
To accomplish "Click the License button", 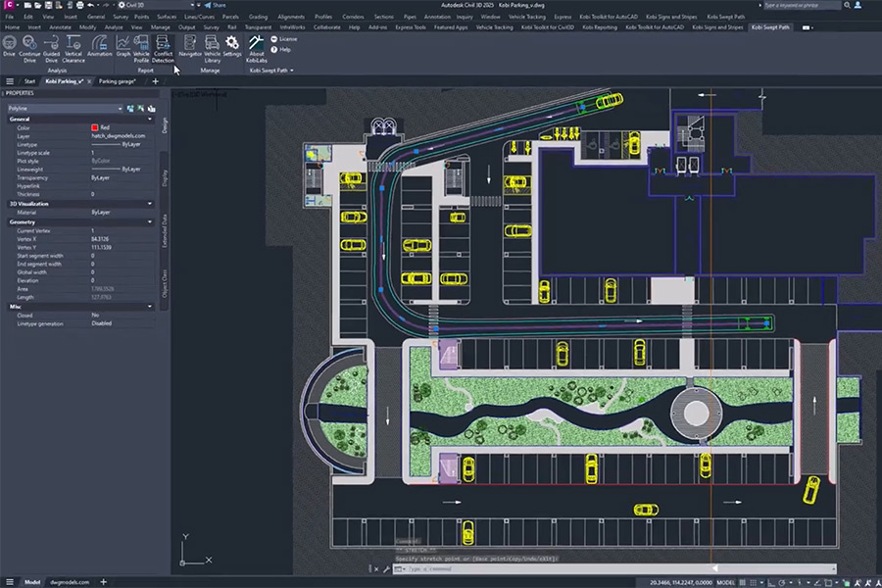I will [x=284, y=39].
